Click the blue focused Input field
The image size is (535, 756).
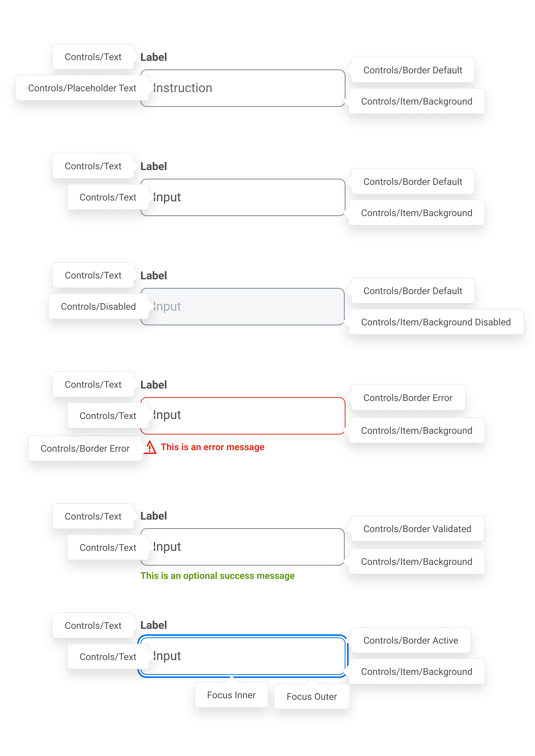[243, 656]
